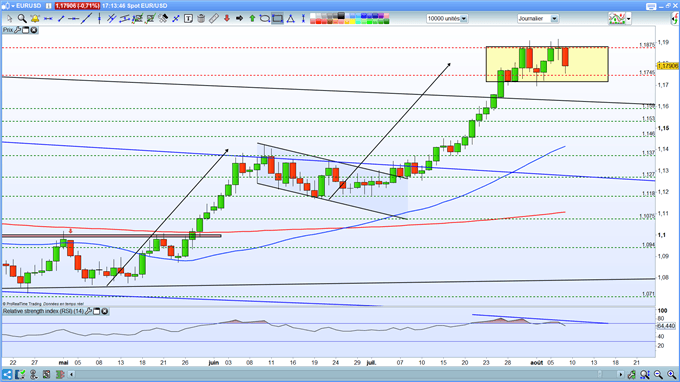Select the arrow cursor tool

click(10, 18)
